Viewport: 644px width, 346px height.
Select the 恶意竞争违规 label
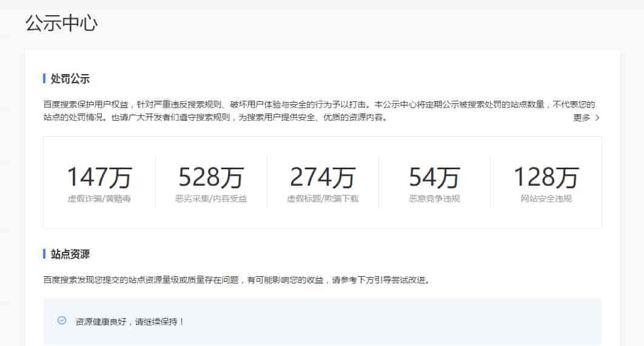click(x=434, y=198)
